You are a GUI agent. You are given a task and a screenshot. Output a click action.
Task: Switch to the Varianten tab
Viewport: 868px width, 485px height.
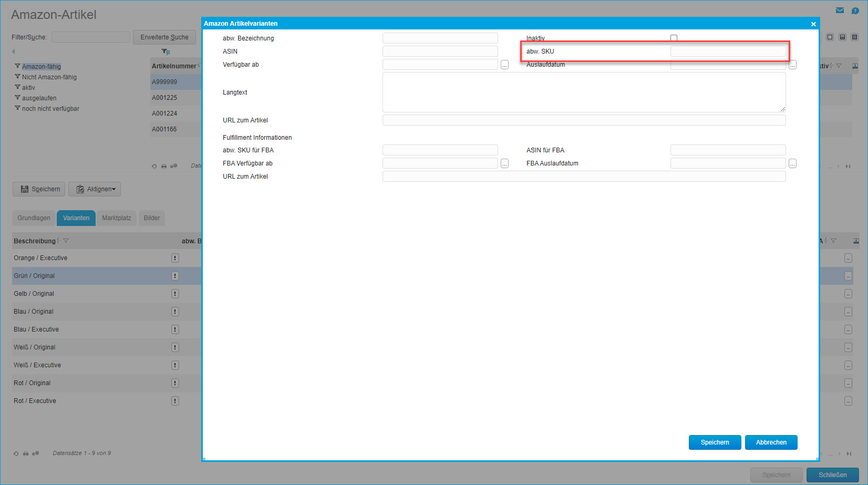point(76,218)
